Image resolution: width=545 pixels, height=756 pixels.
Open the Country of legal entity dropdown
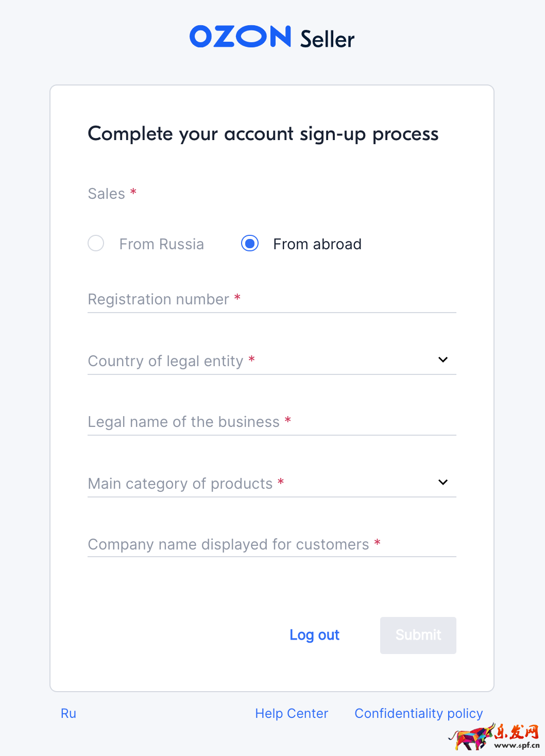[263, 360]
